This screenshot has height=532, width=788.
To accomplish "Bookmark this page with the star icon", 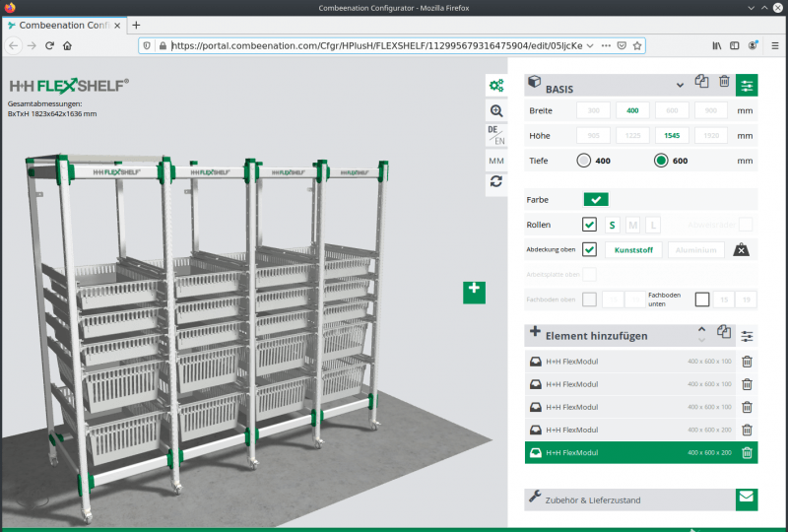I will [637, 45].
